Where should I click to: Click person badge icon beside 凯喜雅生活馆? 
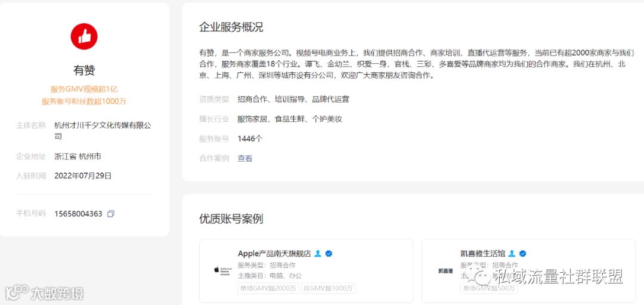512,254
